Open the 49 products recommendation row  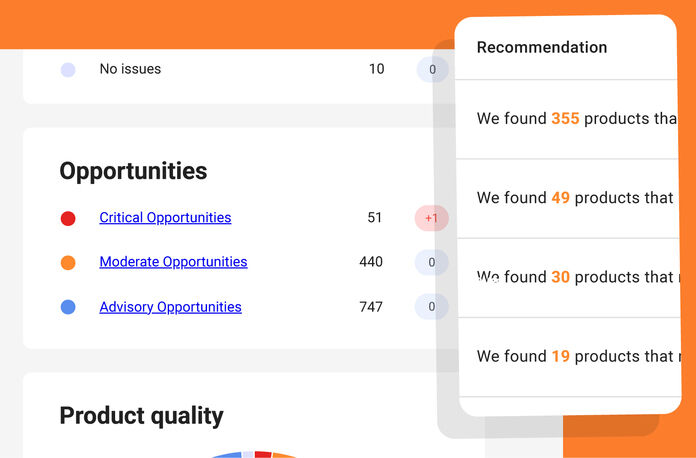point(574,198)
